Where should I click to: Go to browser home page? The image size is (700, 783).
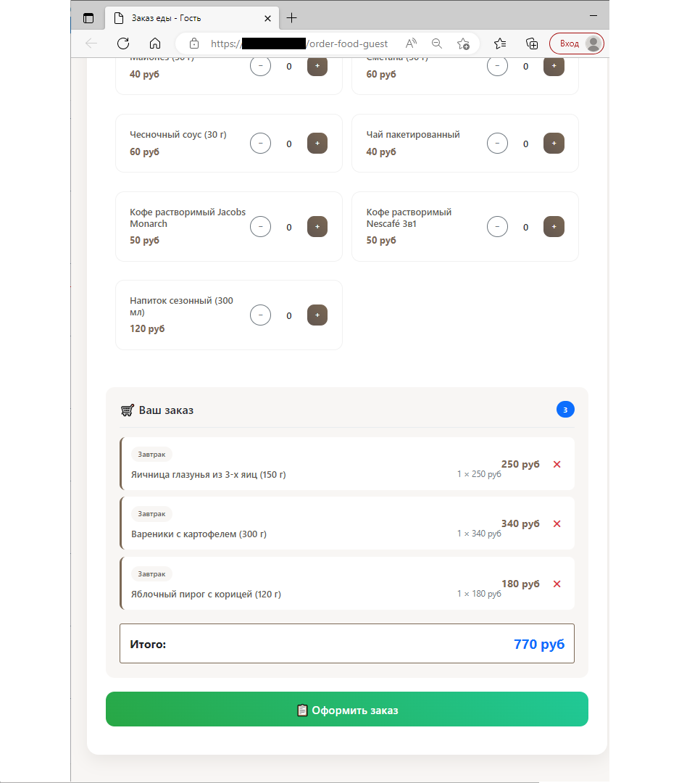(x=154, y=43)
